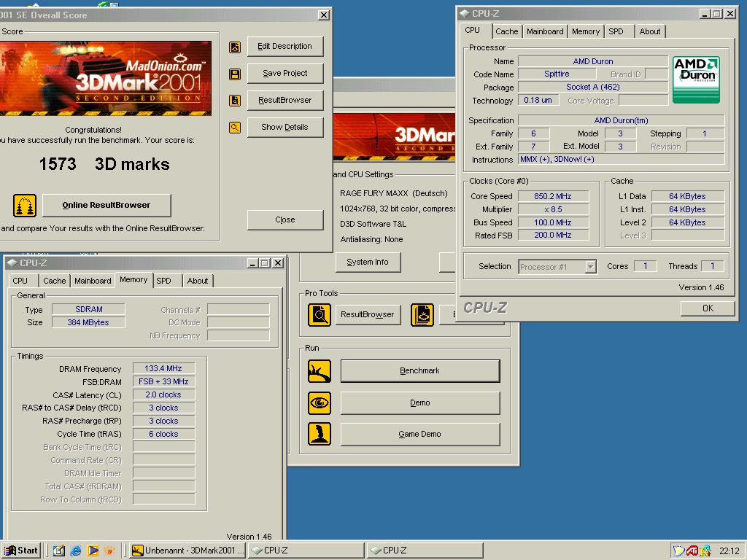Click the second CPU-Z taskbar button
Viewport: 747px width, 560px height.
click(425, 551)
